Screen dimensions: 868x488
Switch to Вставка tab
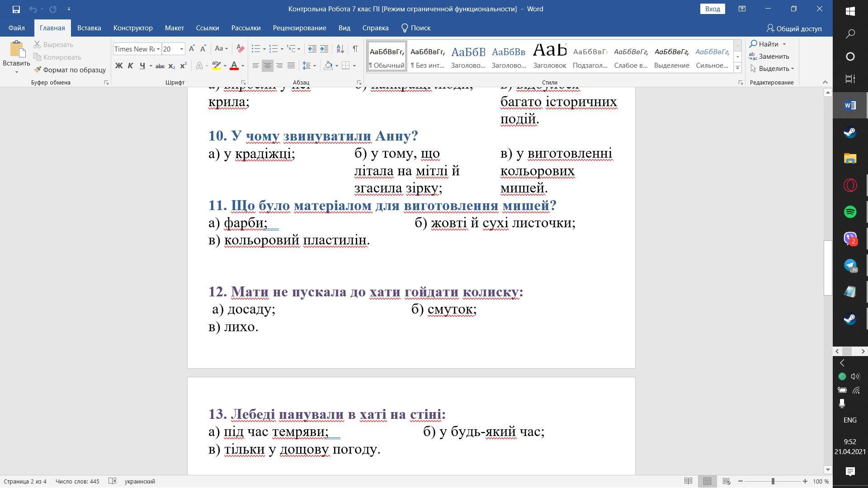click(89, 28)
